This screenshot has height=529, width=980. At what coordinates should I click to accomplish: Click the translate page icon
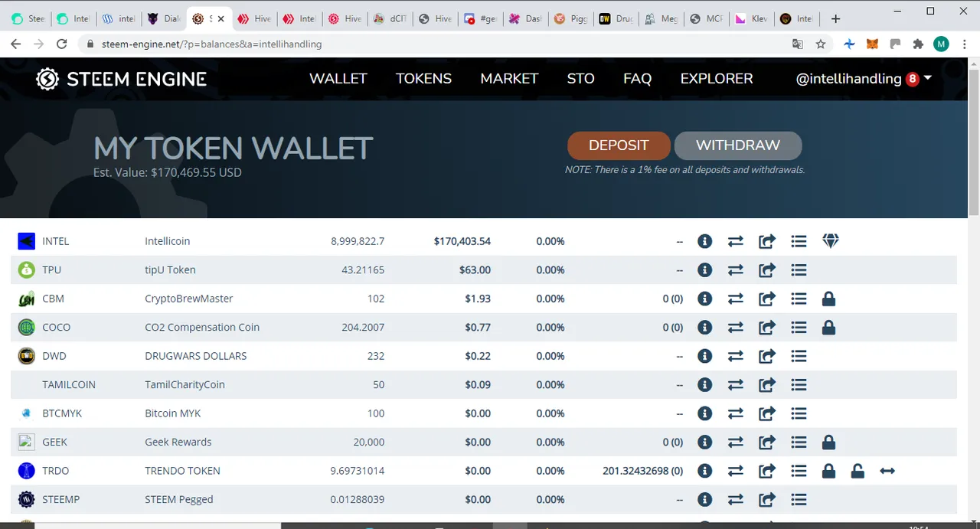click(x=798, y=44)
